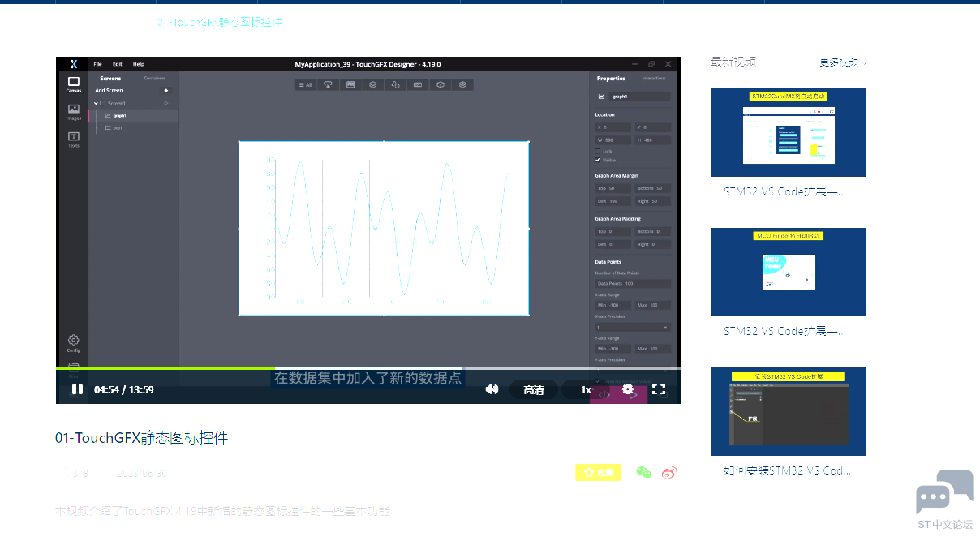Image resolution: width=980 pixels, height=537 pixels.
Task: Switch to the Interactions tab
Action: click(654, 79)
